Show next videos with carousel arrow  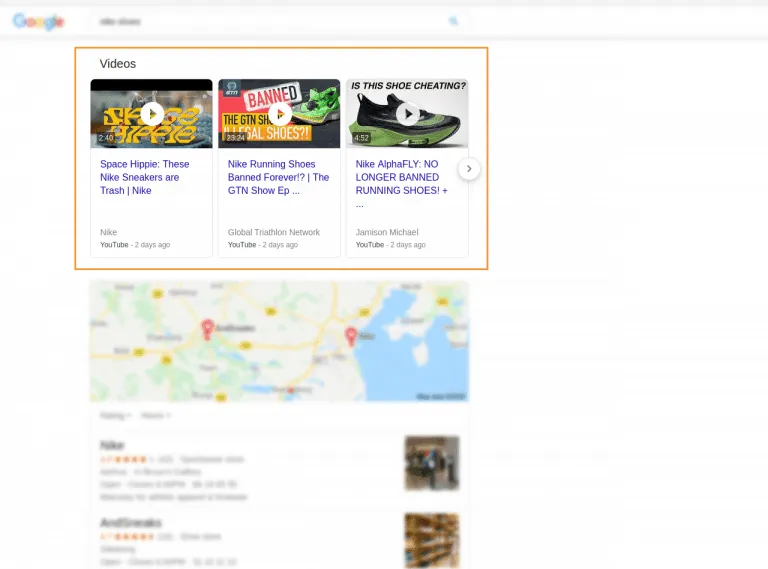tap(469, 169)
